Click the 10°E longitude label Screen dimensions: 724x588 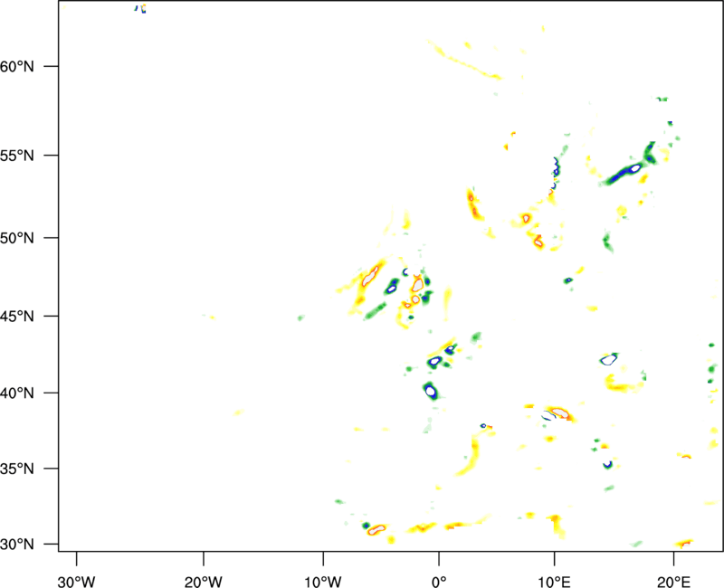(x=554, y=582)
